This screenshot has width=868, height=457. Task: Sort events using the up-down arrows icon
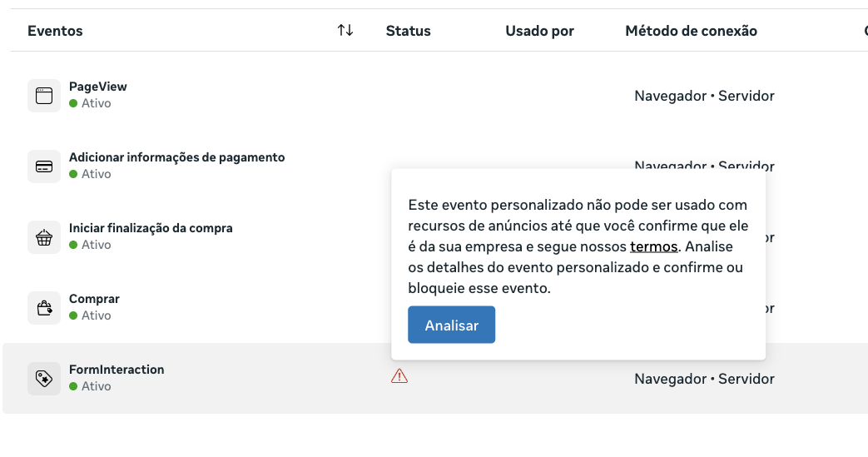(345, 31)
